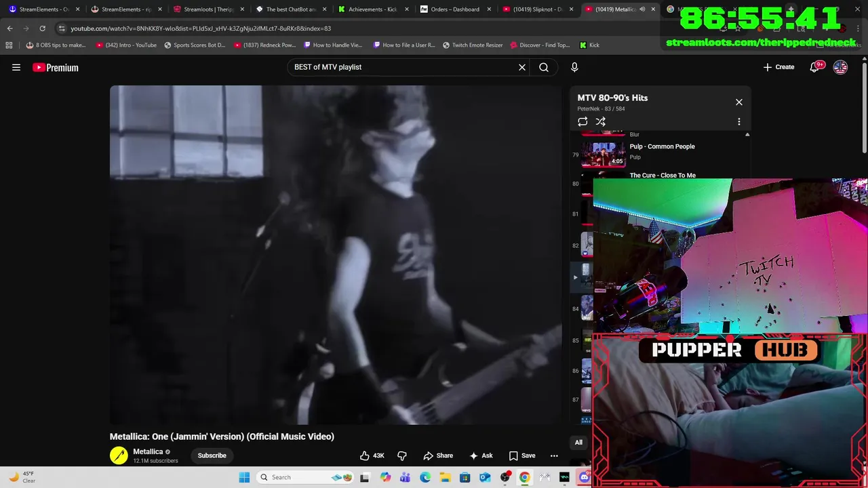Open OBS Studio from taskbar
The width and height of the screenshot is (868, 488).
pos(505,477)
